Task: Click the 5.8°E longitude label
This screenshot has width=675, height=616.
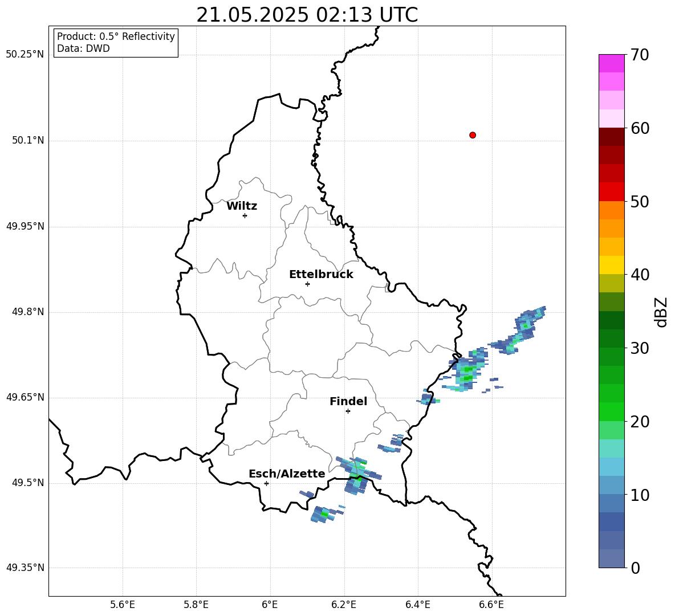Action: coord(196,605)
